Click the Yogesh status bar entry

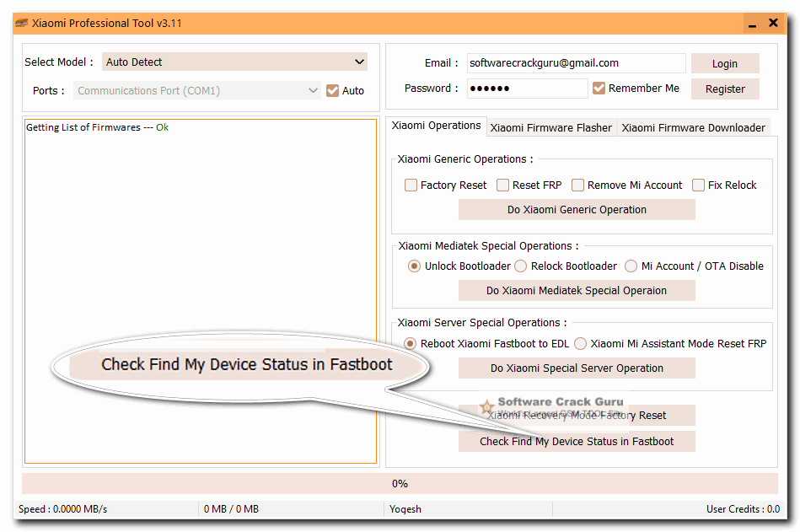pos(405,509)
